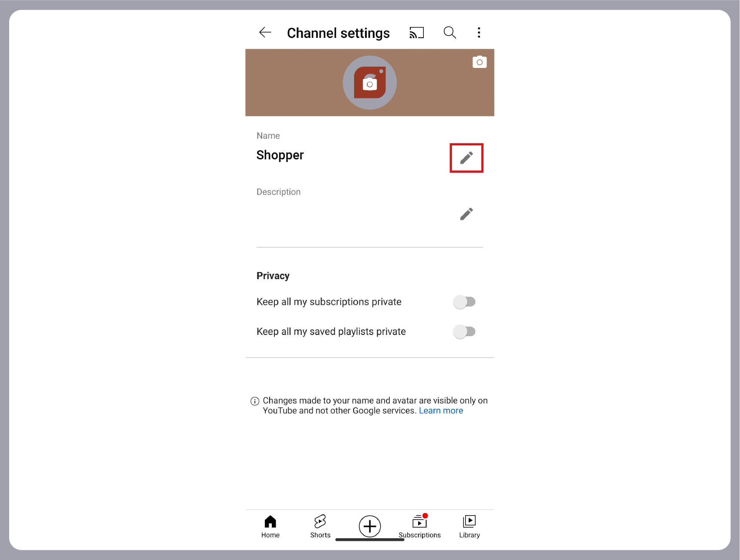The width and height of the screenshot is (740, 560).
Task: Toggle Keep all my subscriptions private
Action: (464, 302)
